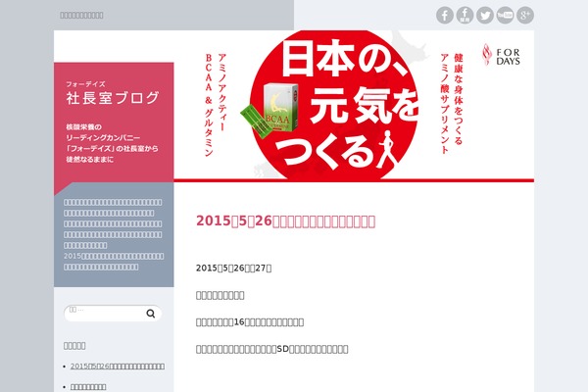Open the Twitter bird icon
The image size is (588, 392).
coord(485,16)
